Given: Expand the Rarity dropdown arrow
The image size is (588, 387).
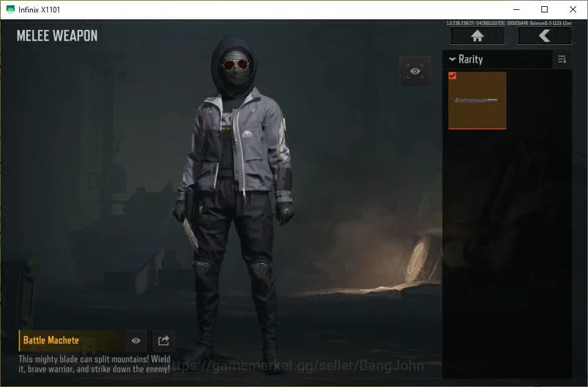Looking at the screenshot, I should pyautogui.click(x=451, y=59).
